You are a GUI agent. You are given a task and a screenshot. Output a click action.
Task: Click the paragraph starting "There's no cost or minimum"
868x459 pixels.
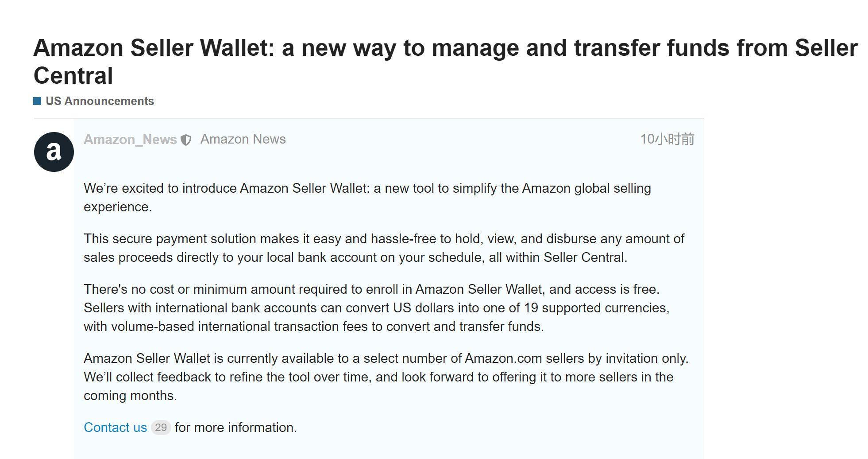[377, 308]
